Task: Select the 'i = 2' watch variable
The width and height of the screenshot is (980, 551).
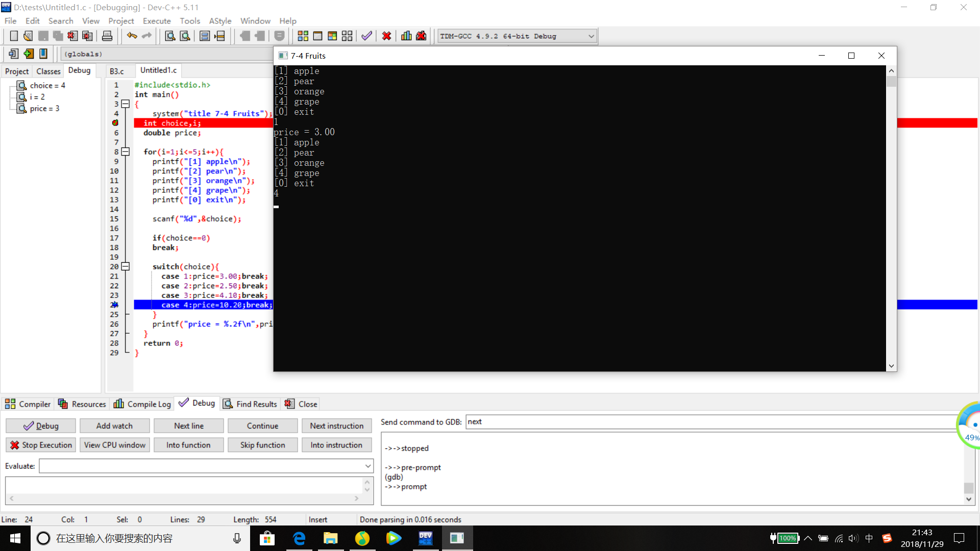Action: point(37,97)
